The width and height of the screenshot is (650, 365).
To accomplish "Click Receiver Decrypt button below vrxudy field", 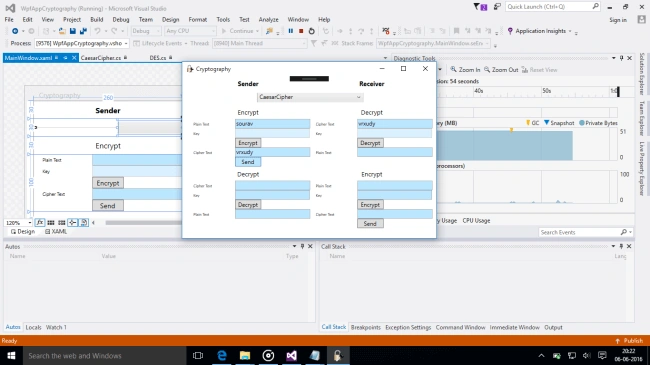I will (370, 143).
